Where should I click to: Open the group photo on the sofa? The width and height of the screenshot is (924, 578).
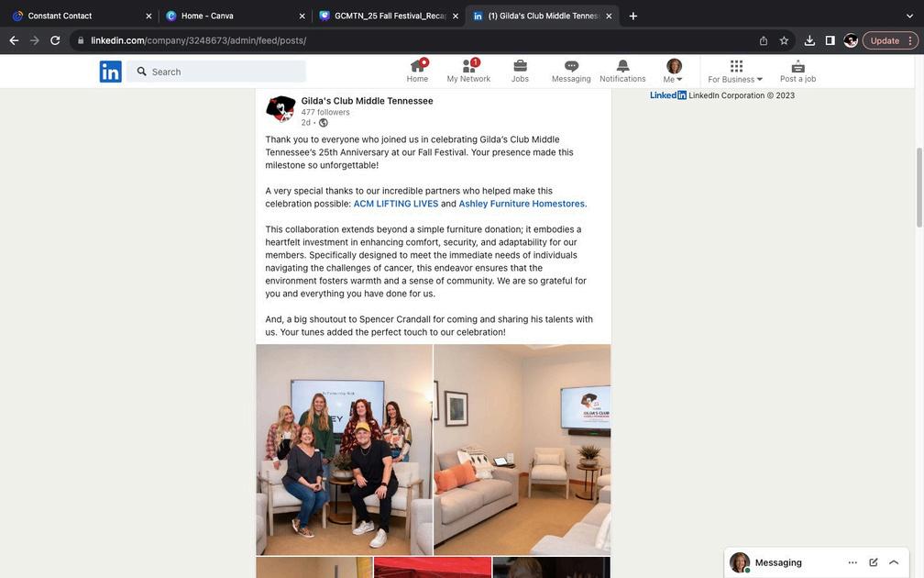(344, 450)
